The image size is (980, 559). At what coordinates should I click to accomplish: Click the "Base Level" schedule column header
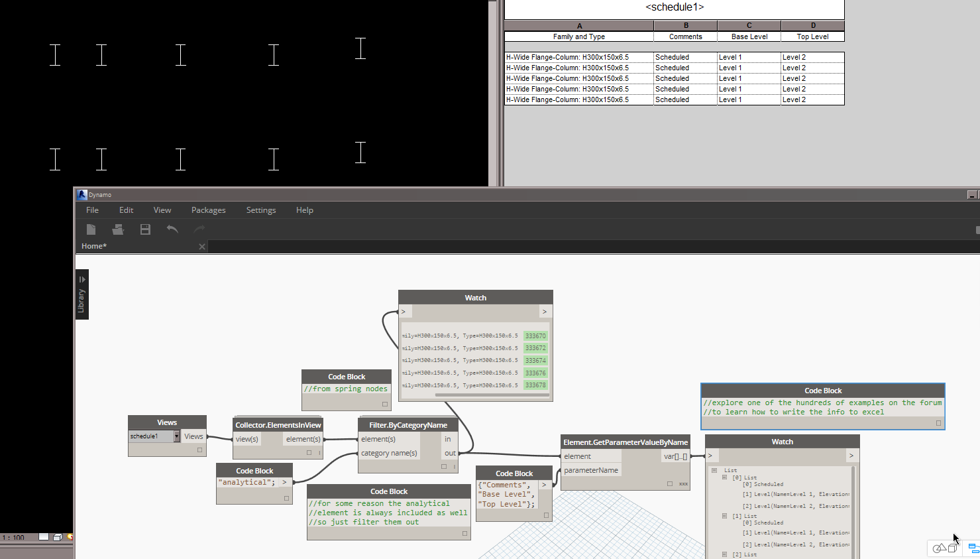pos(749,36)
